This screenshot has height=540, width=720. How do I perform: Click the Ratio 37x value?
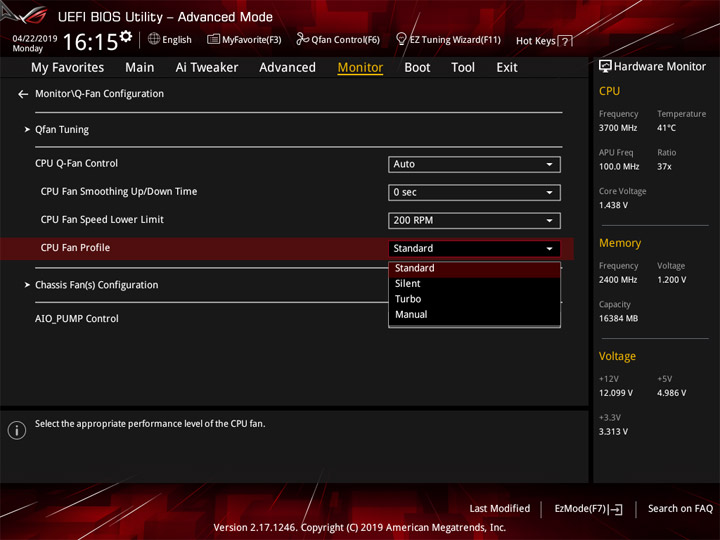pos(664,166)
